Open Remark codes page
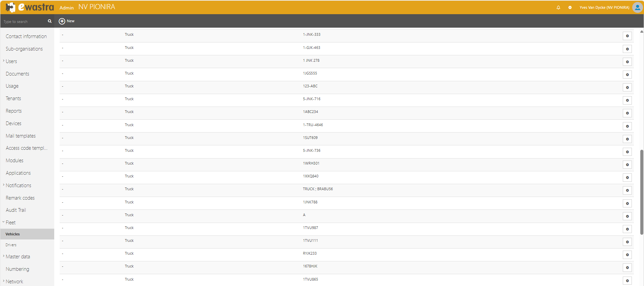The height and width of the screenshot is (286, 644). click(20, 198)
